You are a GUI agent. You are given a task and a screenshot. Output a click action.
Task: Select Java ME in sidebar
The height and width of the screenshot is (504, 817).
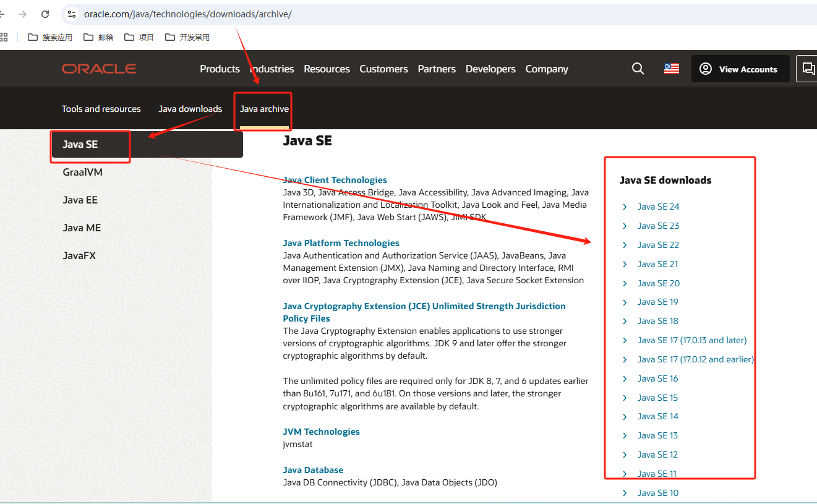(x=82, y=228)
